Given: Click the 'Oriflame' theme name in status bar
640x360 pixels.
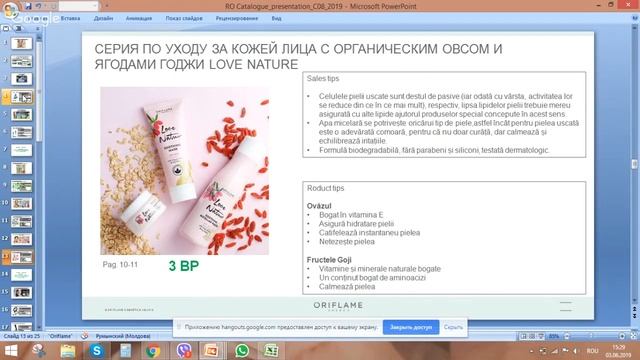Looking at the screenshot, I should [60, 336].
